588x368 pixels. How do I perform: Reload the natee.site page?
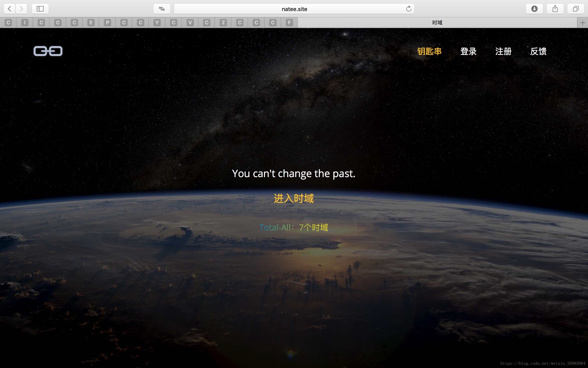(x=409, y=9)
